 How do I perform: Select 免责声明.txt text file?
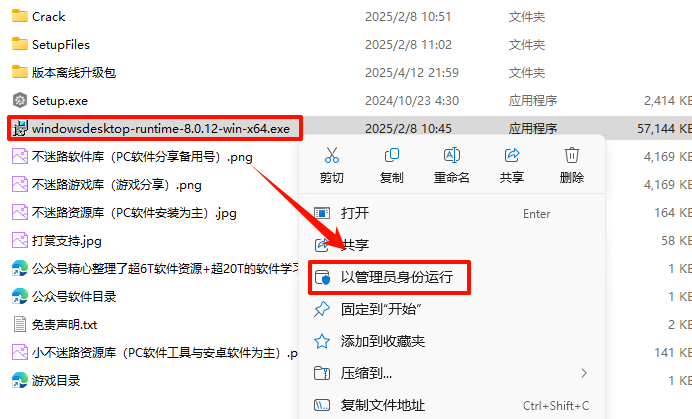tap(54, 325)
